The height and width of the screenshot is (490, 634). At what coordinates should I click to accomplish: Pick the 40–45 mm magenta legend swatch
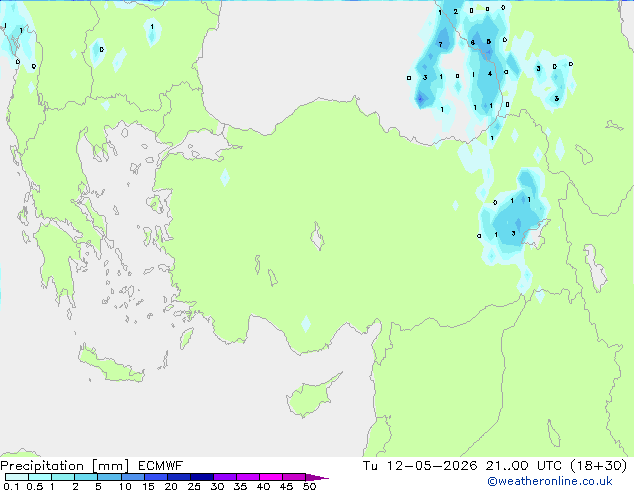click(x=271, y=477)
